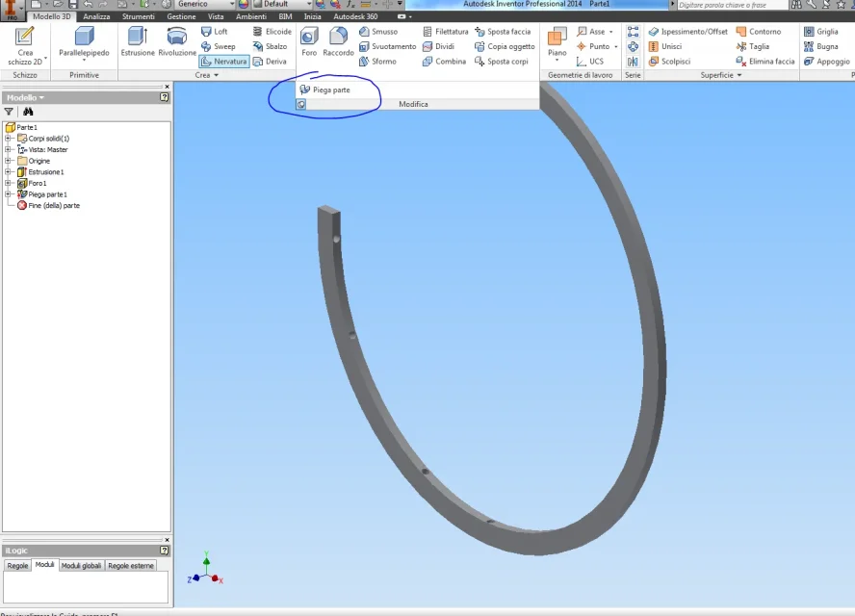Select the Estrusione tool
The image size is (855, 616).
click(138, 42)
